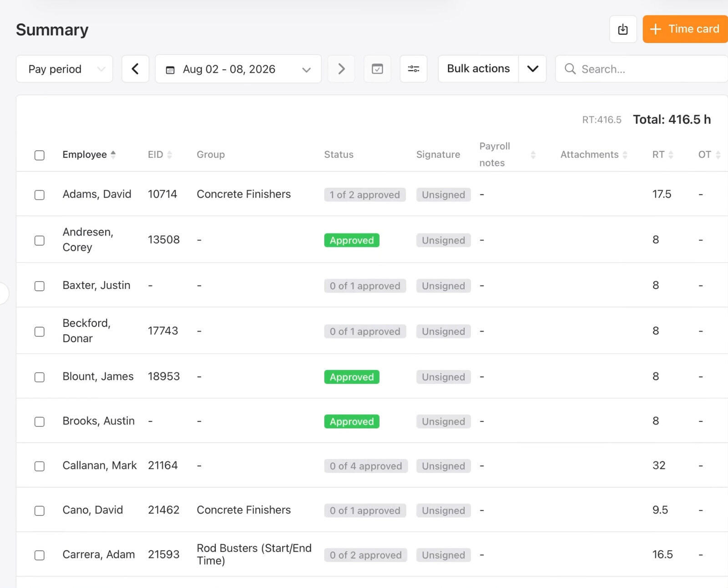This screenshot has height=588, width=728.
Task: Check the box for Andresen, Corey
Action: 40,240
